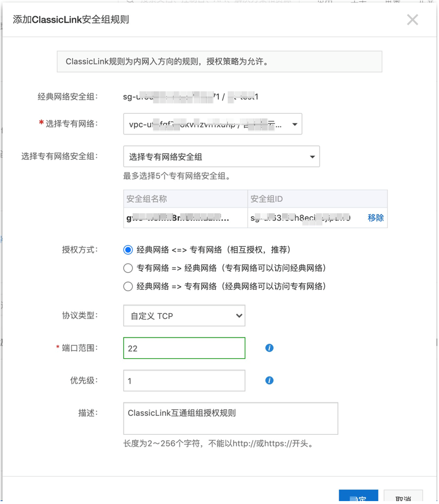Close the 添加ClassicLink安全组规则 dialog
This screenshot has height=504, width=439.
(x=412, y=20)
